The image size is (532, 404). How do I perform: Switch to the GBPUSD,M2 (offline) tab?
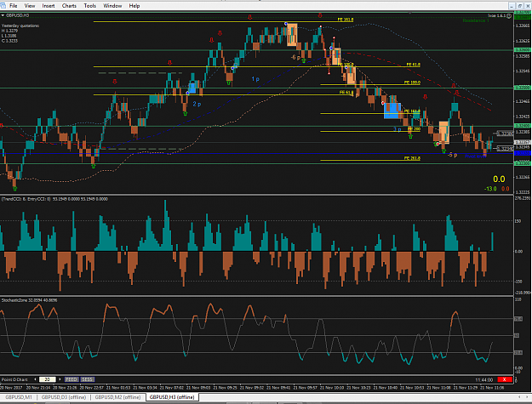tap(117, 397)
